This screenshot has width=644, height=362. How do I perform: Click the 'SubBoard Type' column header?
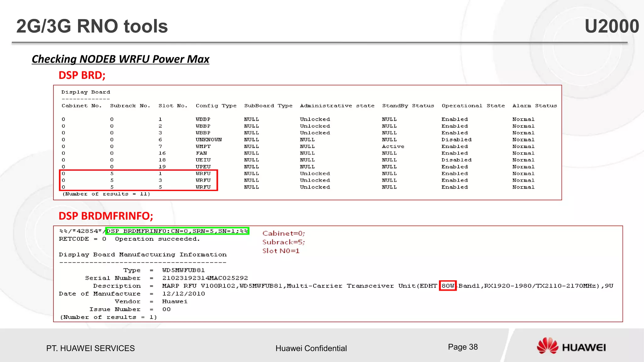(x=268, y=106)
